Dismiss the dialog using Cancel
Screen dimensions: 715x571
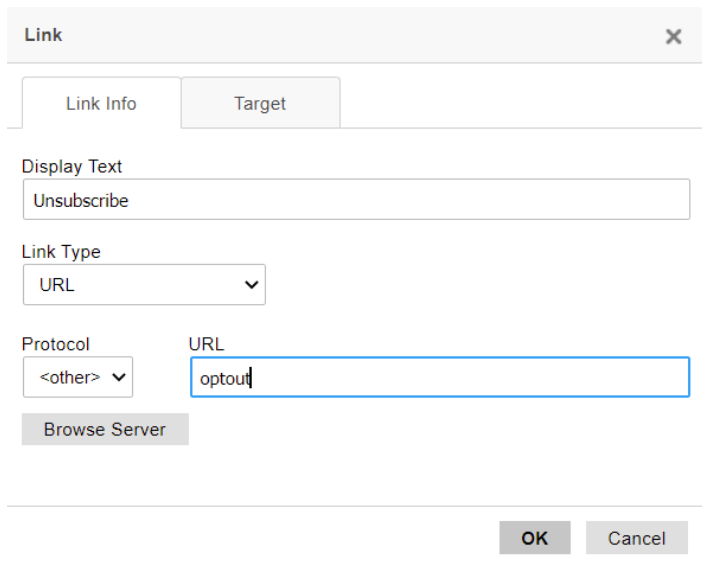click(x=637, y=538)
